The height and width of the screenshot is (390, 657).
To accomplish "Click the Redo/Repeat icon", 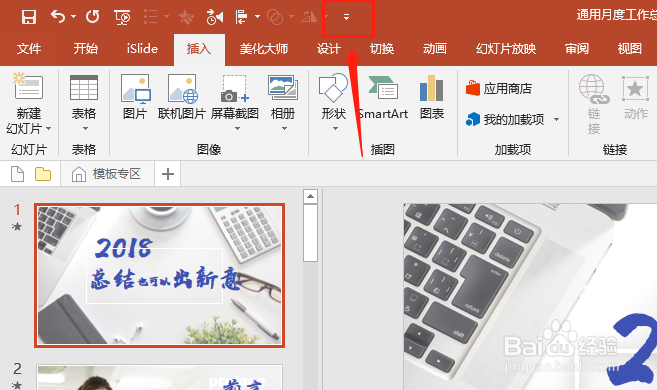I will pyautogui.click(x=93, y=17).
